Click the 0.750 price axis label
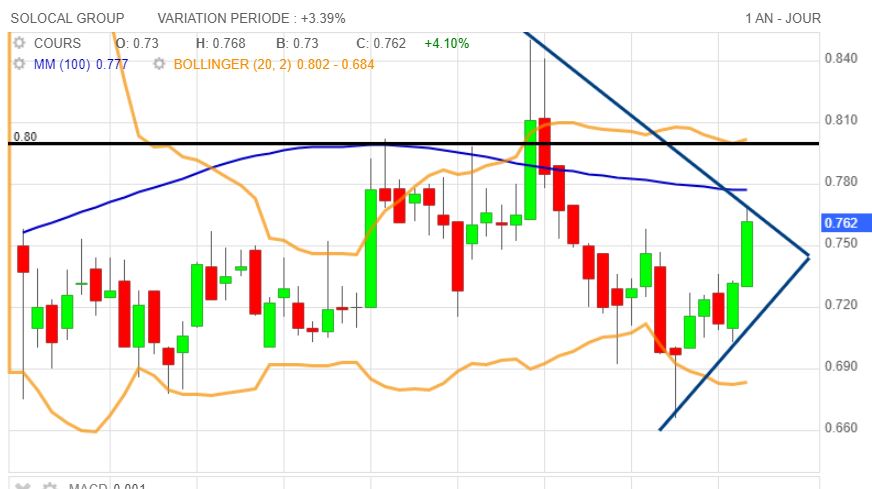Viewport: 872px width, 489px height. point(841,244)
